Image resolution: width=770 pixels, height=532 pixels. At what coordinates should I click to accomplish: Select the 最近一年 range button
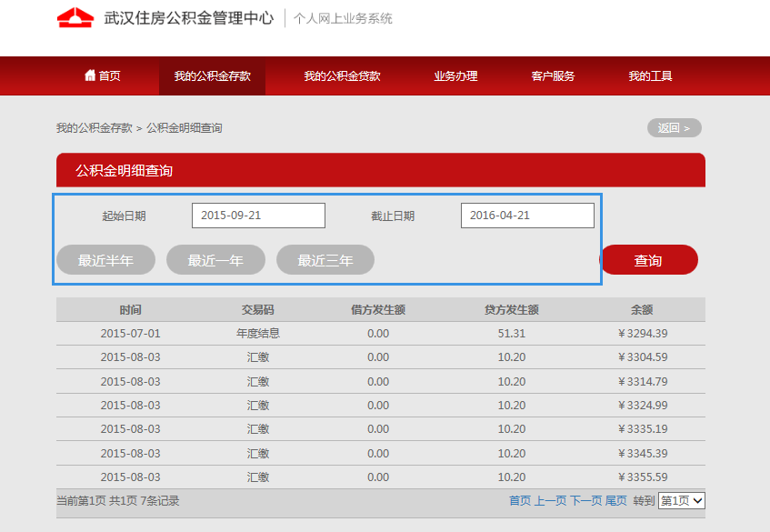tap(215, 260)
